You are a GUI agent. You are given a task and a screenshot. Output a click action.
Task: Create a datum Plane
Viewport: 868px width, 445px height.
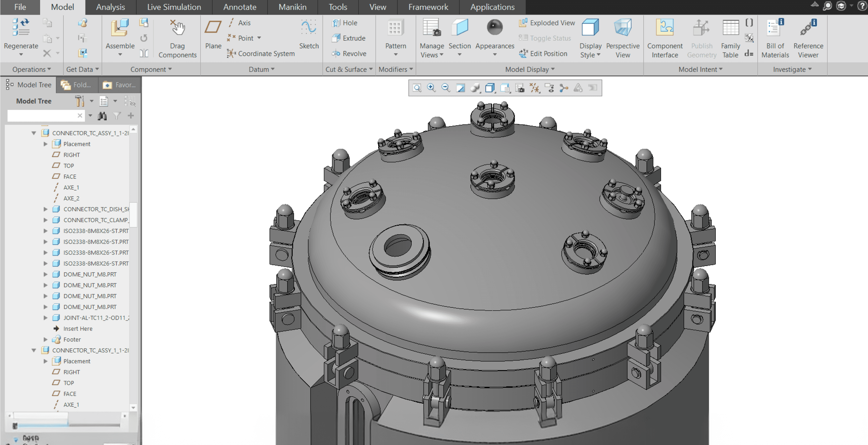click(213, 28)
